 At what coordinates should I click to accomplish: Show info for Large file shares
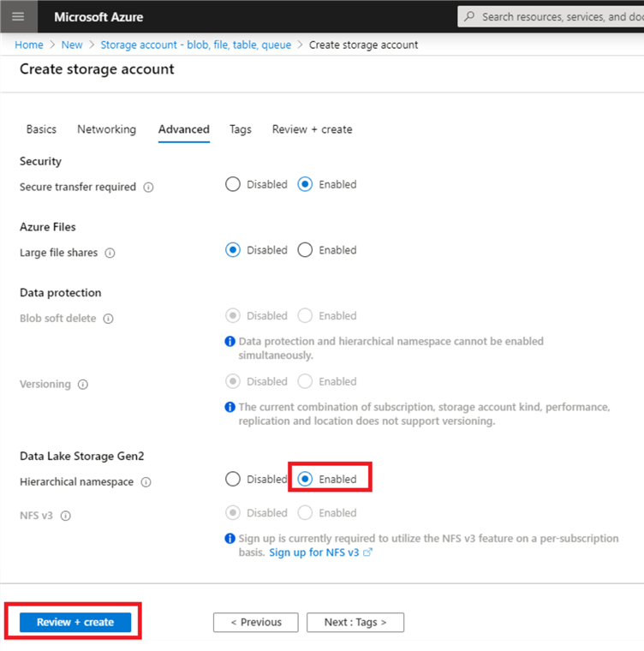pos(110,253)
